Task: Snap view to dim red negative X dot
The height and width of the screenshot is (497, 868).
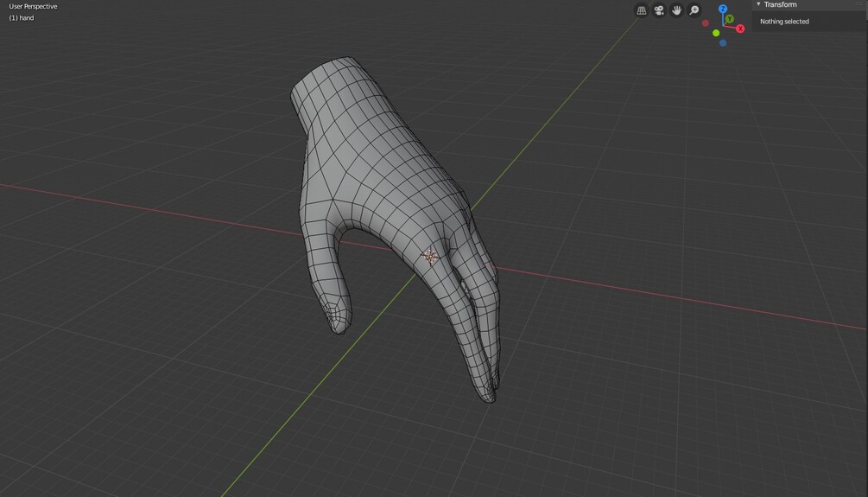Action: (x=706, y=23)
